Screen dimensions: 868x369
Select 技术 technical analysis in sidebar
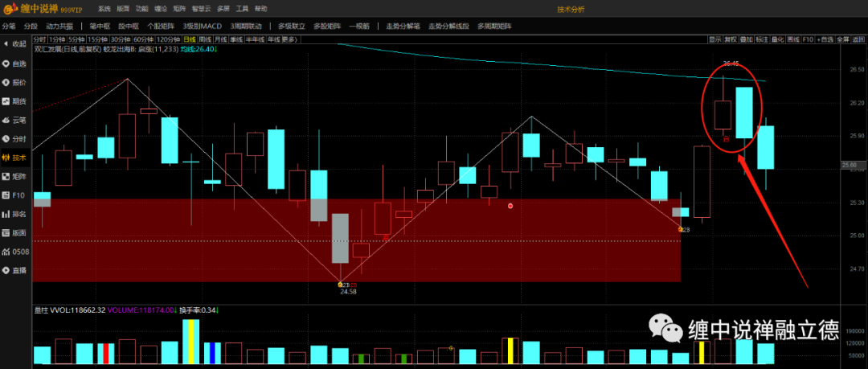coord(15,158)
